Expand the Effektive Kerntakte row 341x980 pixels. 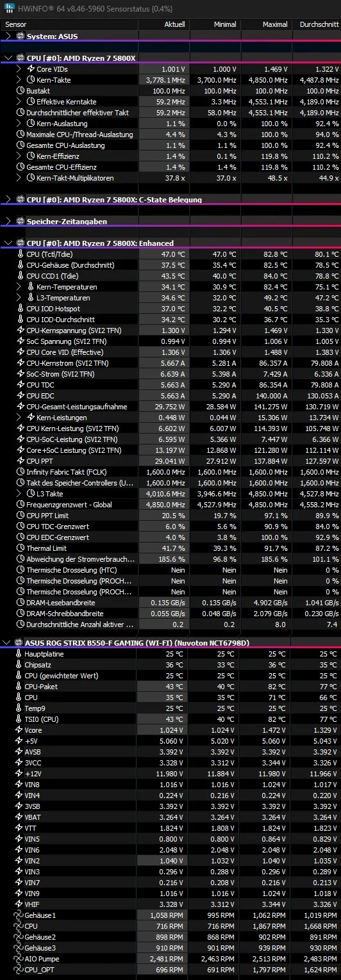tap(19, 102)
